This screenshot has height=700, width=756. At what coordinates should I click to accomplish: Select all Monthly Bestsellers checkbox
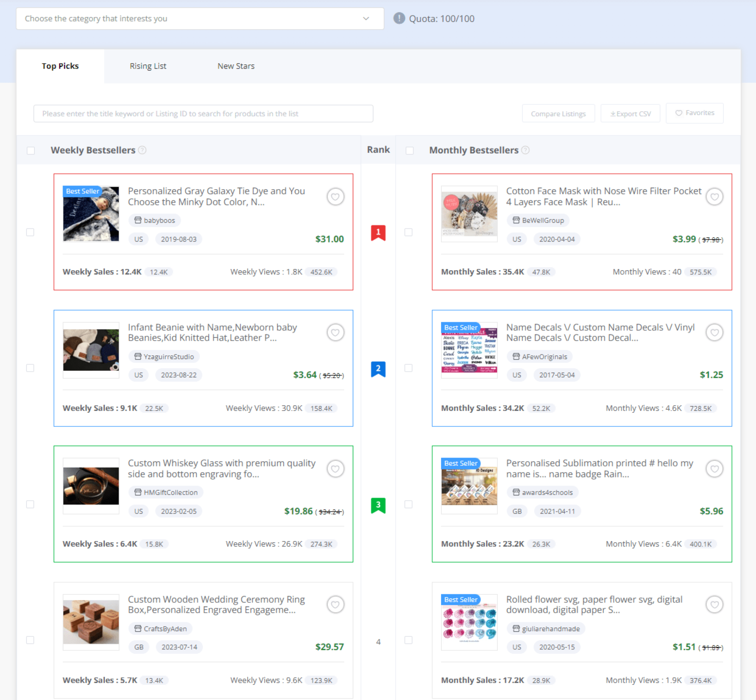[409, 150]
